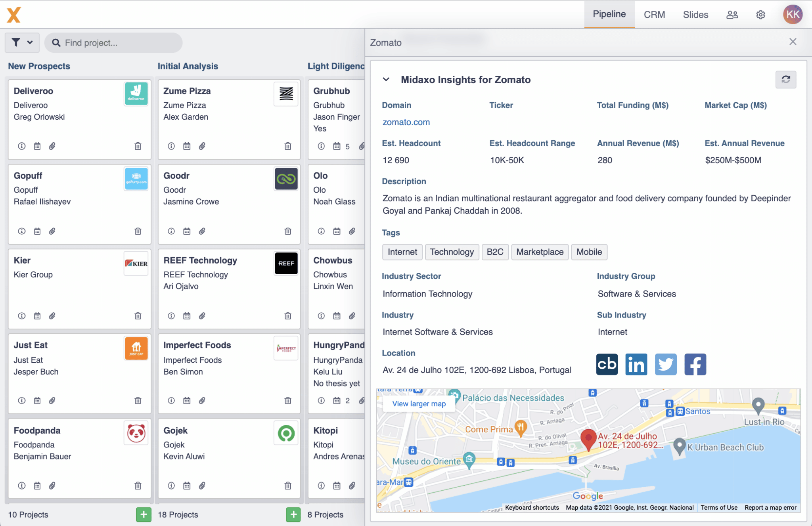
Task: Open the Goodr logo thumbnail
Action: (x=286, y=179)
